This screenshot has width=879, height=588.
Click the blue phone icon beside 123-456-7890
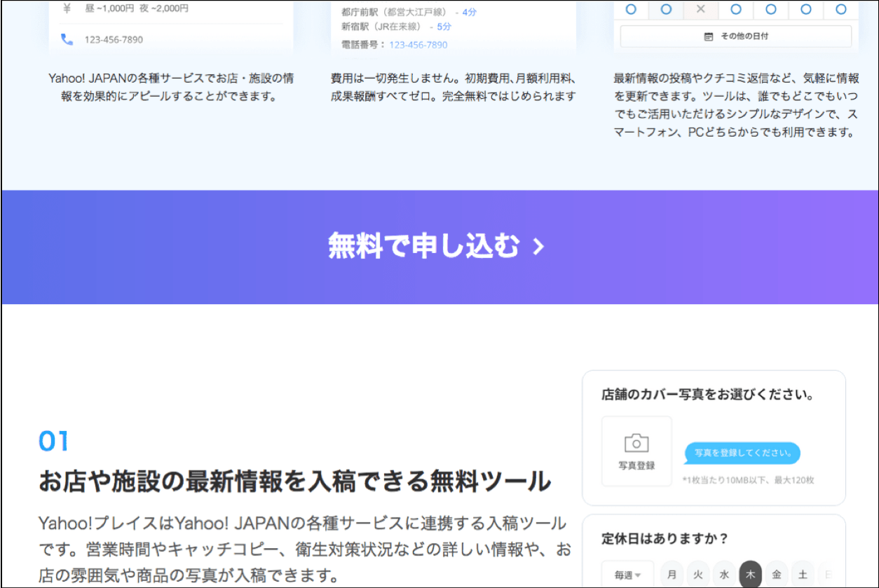(67, 39)
